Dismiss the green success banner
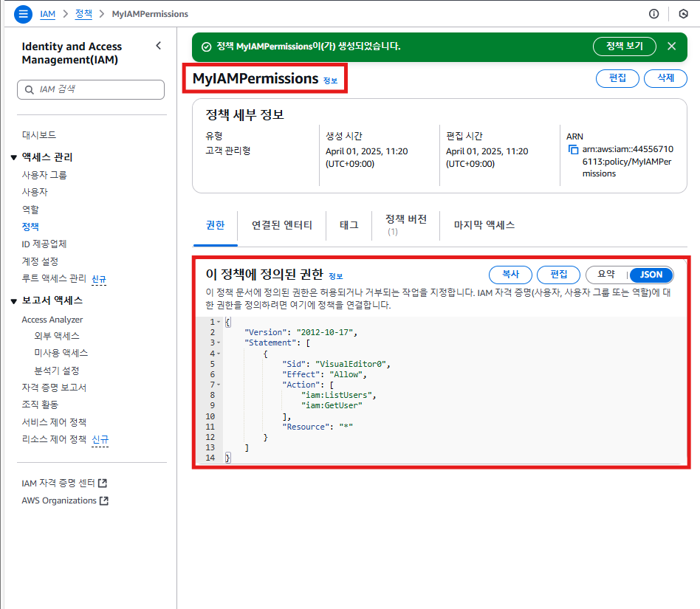 pyautogui.click(x=671, y=46)
